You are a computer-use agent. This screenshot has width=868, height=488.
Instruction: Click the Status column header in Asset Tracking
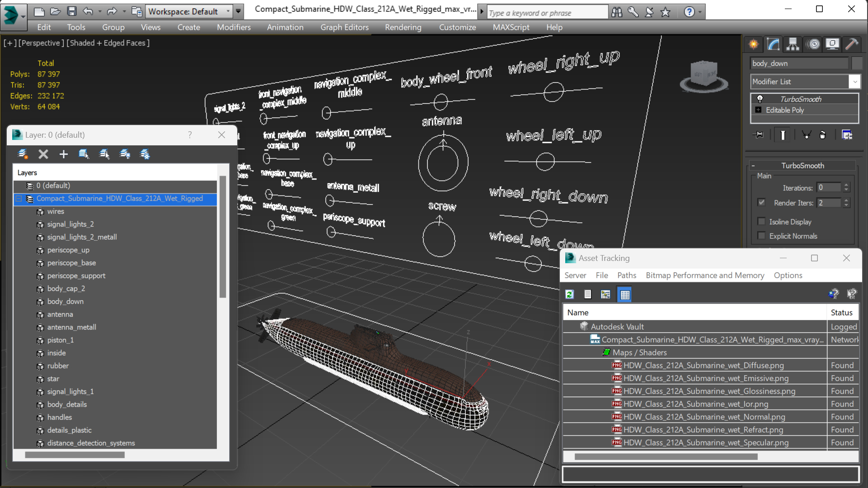843,312
